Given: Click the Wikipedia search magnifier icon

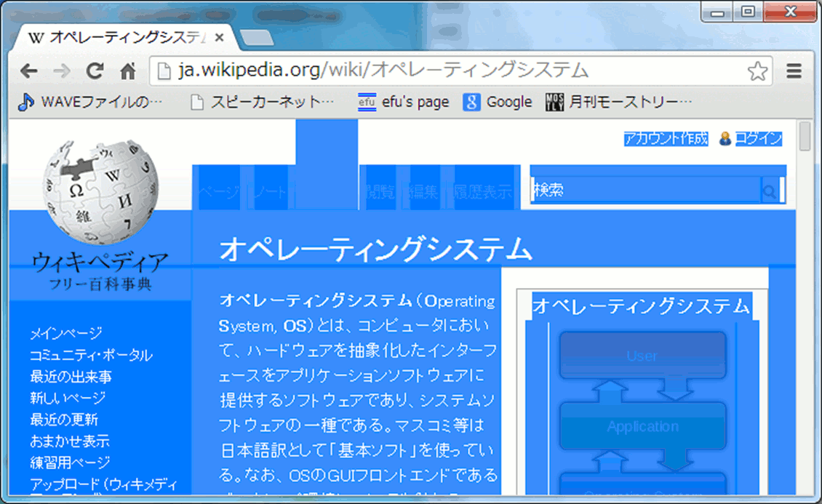Looking at the screenshot, I should coord(769,192).
